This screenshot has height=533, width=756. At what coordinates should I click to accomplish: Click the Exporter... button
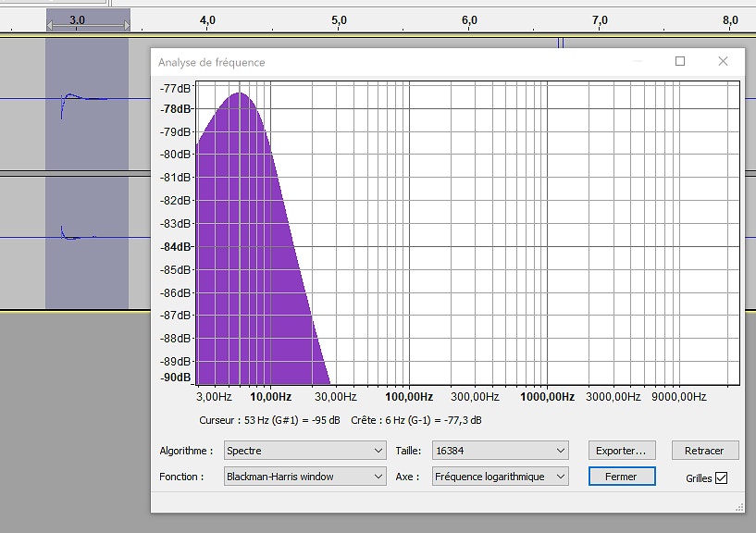click(622, 451)
